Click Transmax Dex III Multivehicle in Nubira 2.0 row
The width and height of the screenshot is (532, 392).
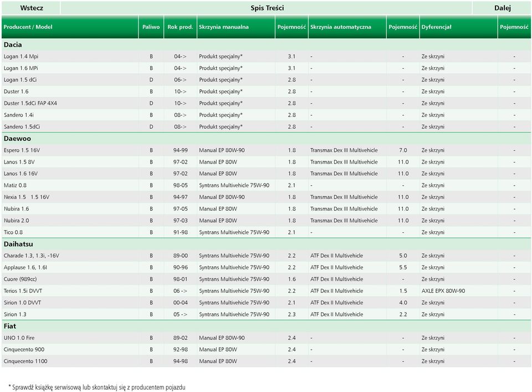click(344, 221)
